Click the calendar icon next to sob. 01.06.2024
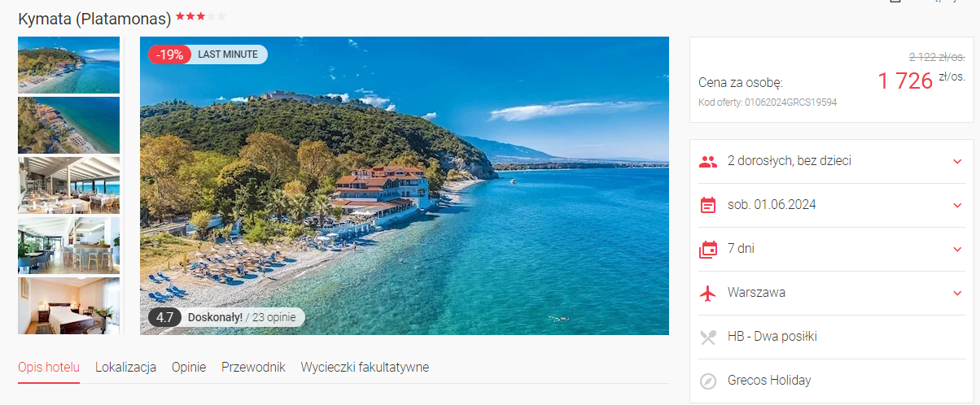Image resolution: width=980 pixels, height=405 pixels. pyautogui.click(x=708, y=205)
